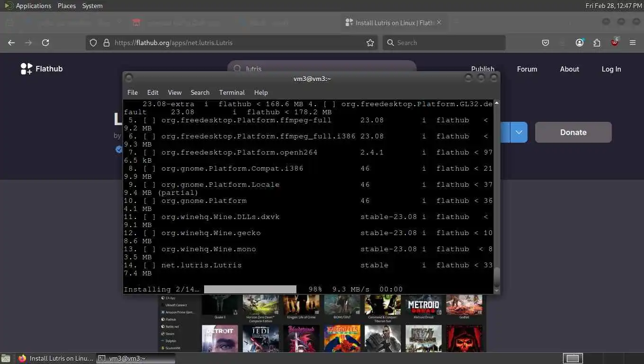This screenshot has width=644, height=364.
Task: Open the System menu in top panel
Action: pyautogui.click(x=92, y=6)
